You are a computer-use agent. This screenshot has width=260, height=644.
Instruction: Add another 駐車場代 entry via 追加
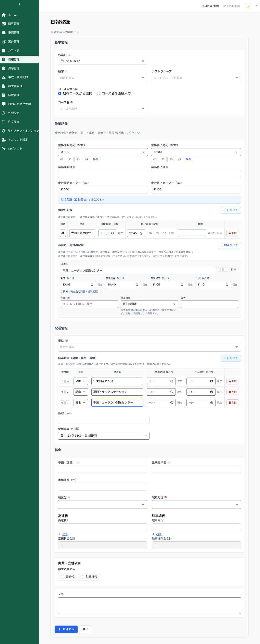(x=157, y=534)
